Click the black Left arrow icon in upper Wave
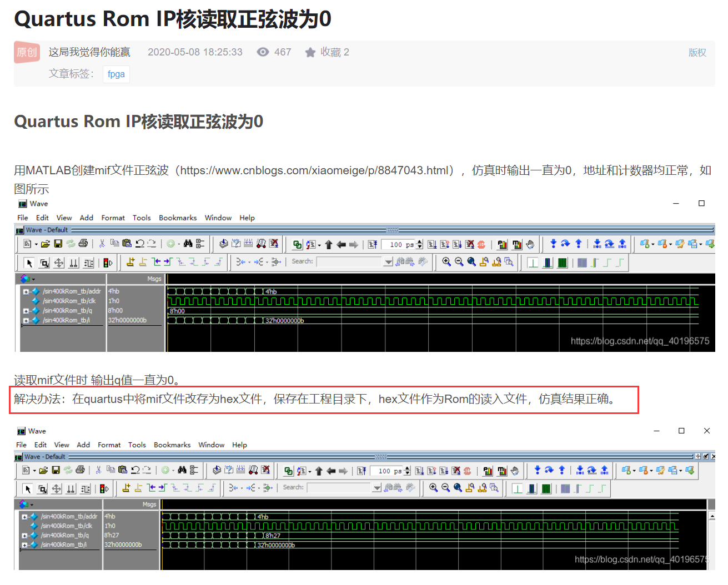 click(341, 244)
